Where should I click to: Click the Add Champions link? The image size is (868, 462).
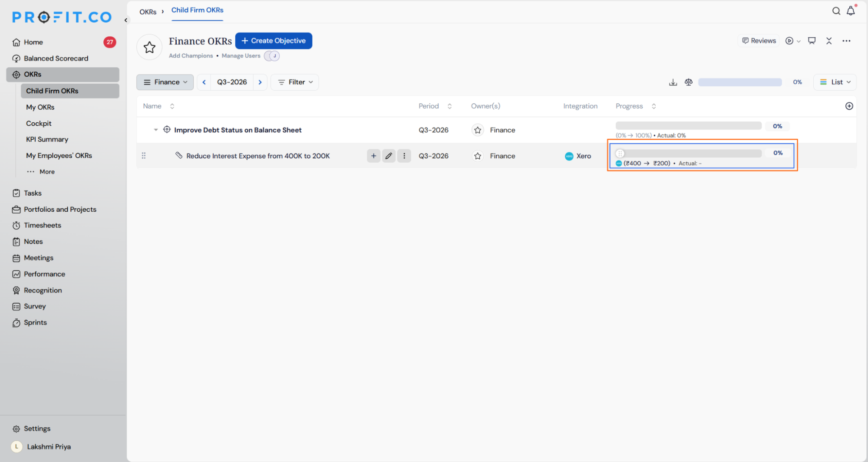[191, 56]
